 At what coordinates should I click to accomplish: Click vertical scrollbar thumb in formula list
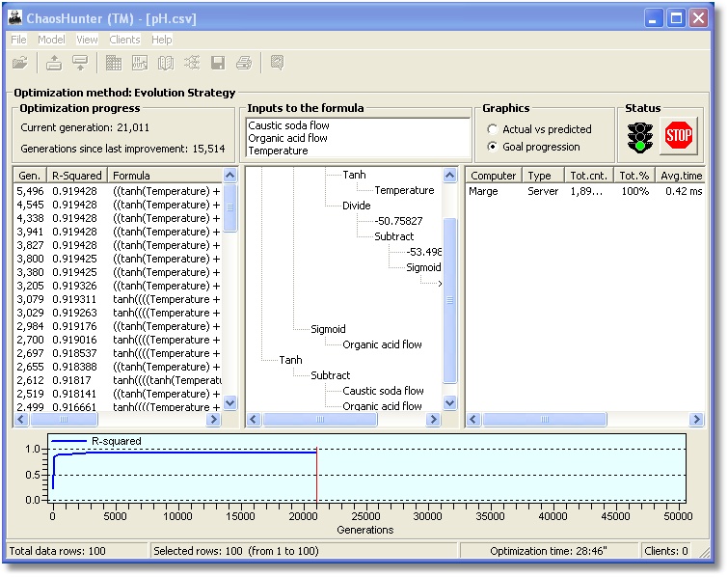click(229, 207)
